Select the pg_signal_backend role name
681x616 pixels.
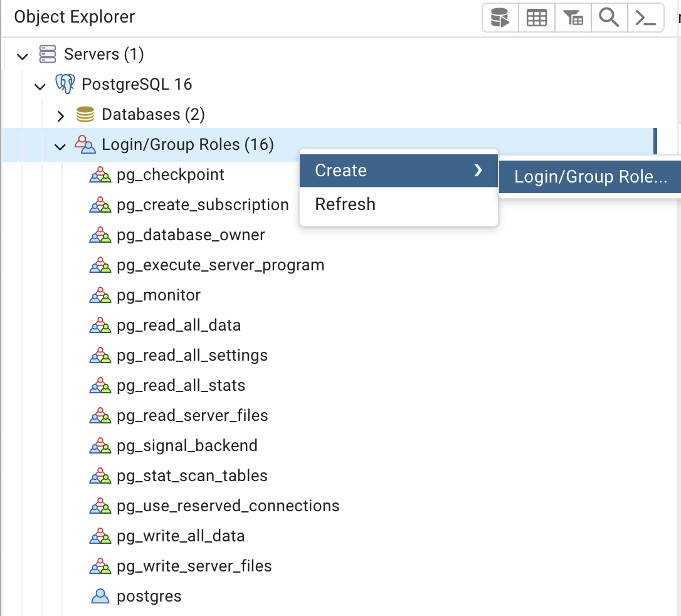(x=187, y=446)
